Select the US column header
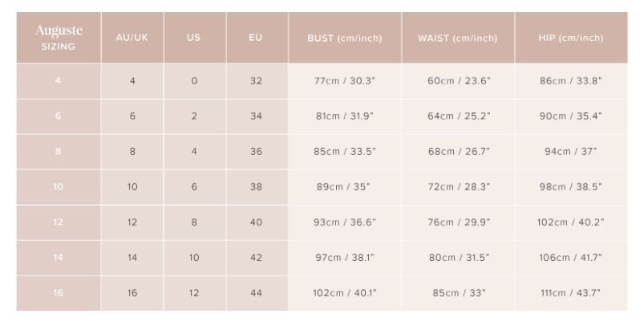This screenshot has height=326, width=644. [195, 38]
